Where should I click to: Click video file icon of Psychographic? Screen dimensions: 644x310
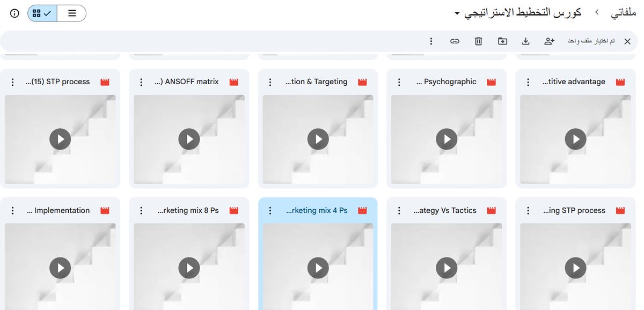point(491,82)
